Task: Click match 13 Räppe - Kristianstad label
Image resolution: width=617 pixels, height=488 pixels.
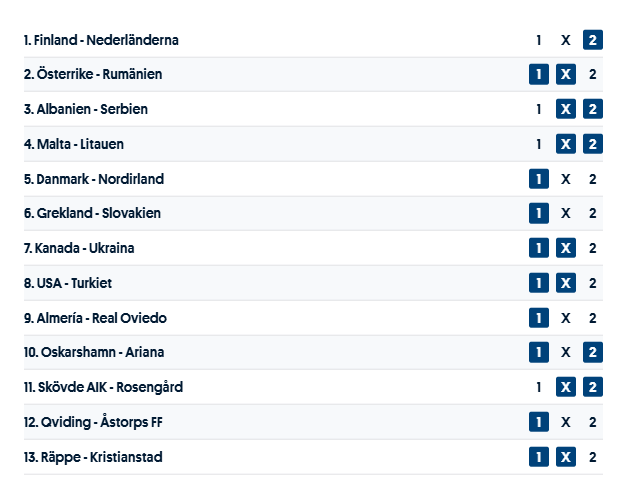Action: [x=93, y=457]
